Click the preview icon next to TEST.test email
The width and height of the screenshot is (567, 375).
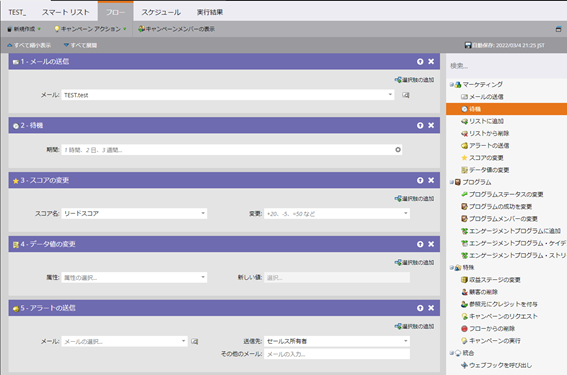click(x=406, y=95)
